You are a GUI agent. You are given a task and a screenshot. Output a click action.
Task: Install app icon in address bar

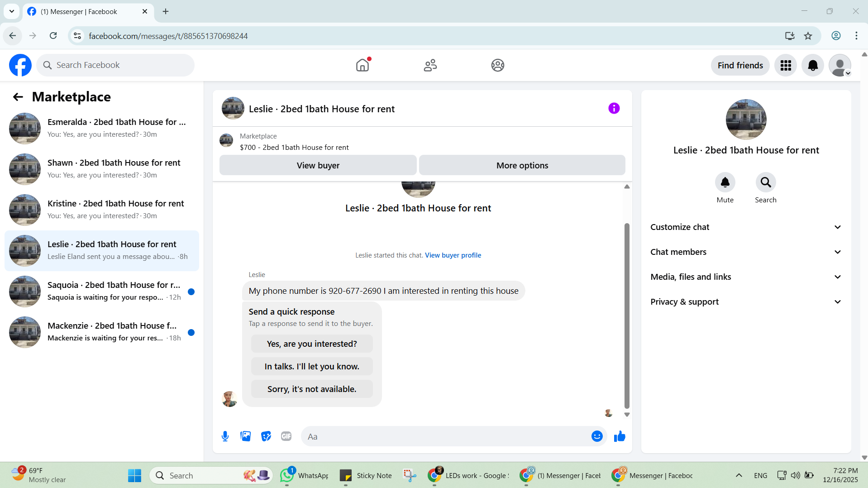pos(790,36)
